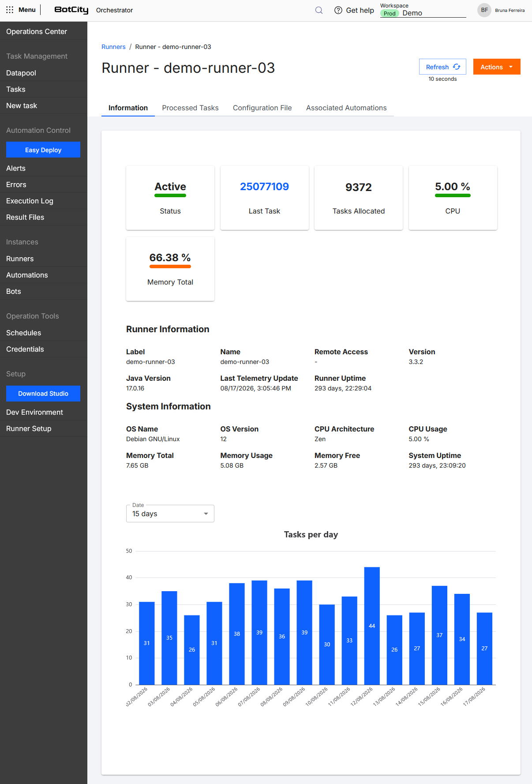Select New task in sidebar
Viewport: 532px width, 784px height.
[44, 105]
